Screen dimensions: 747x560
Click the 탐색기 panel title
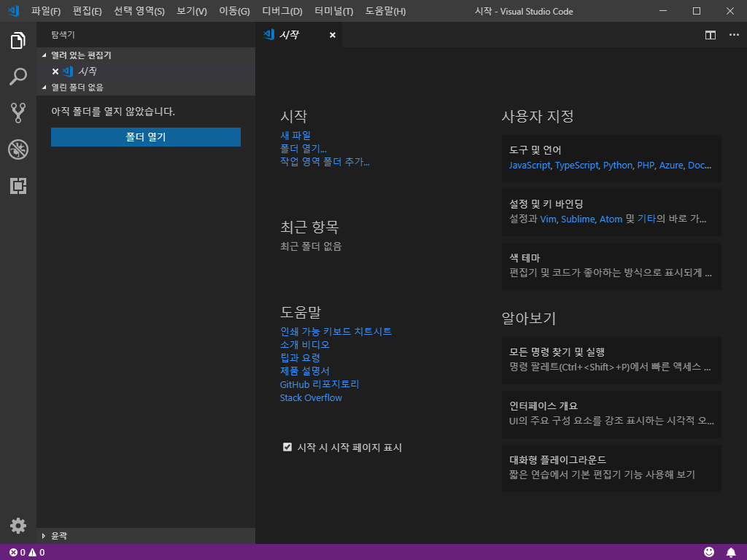click(63, 35)
